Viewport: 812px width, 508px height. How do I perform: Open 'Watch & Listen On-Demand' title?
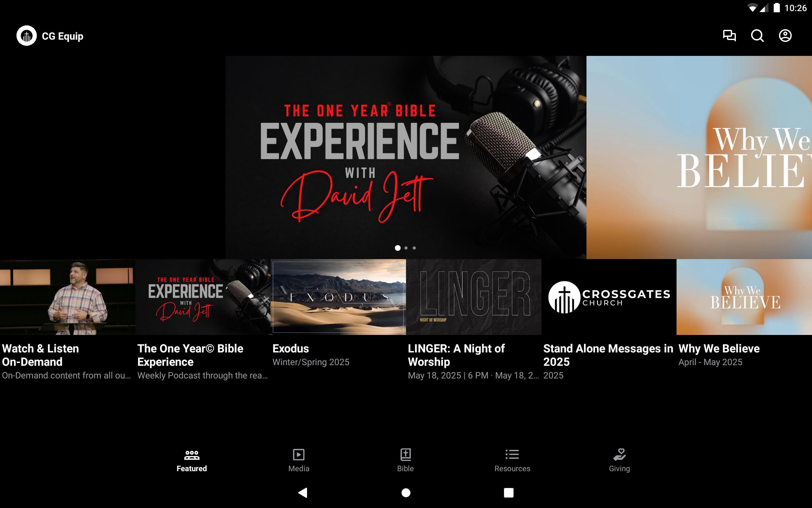click(x=41, y=355)
